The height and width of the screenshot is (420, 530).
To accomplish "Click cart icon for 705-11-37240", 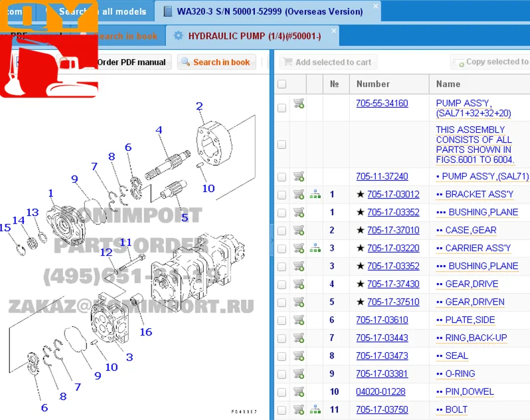I will [x=299, y=177].
